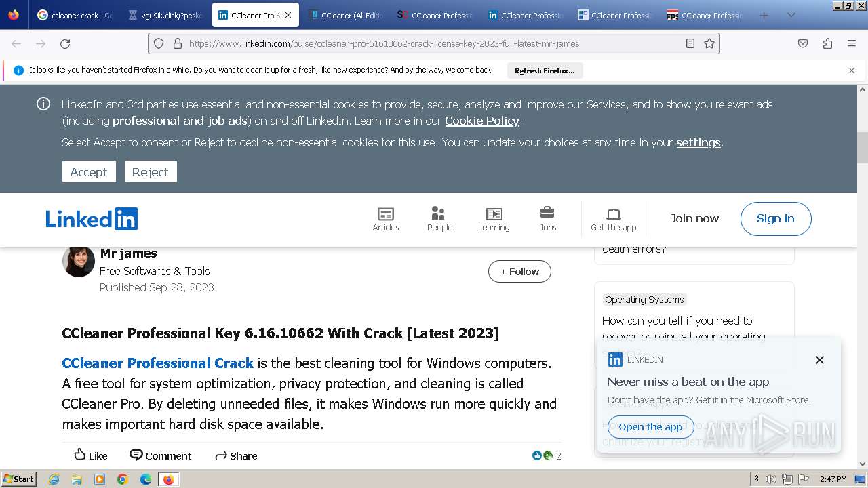The width and height of the screenshot is (868, 488).
Task: Switch to the vgu9ik.click tab
Action: [165, 15]
